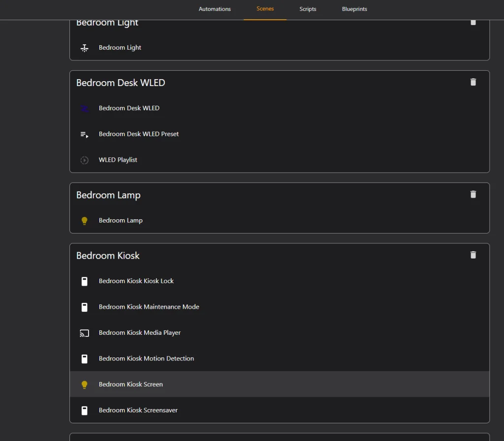Image resolution: width=504 pixels, height=441 pixels.
Task: Switch to the Automations tab
Action: point(215,9)
